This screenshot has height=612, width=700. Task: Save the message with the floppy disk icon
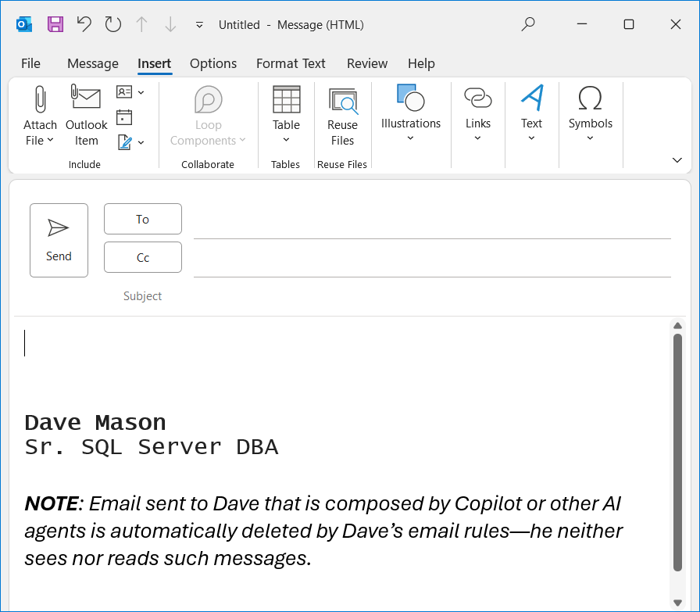coord(55,24)
